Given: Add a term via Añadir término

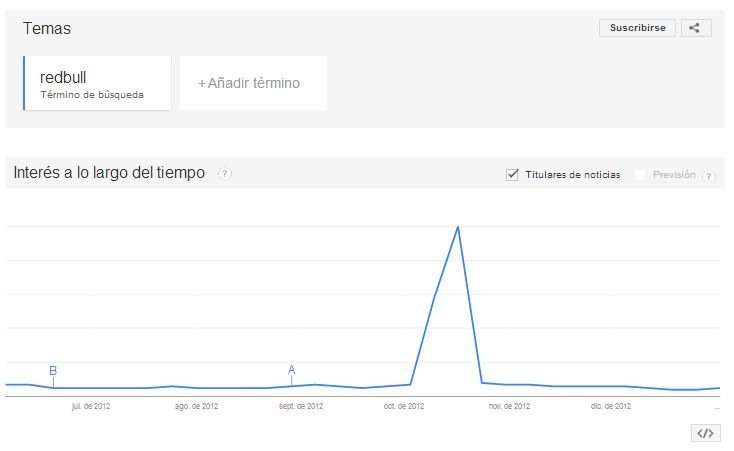Looking at the screenshot, I should [253, 83].
